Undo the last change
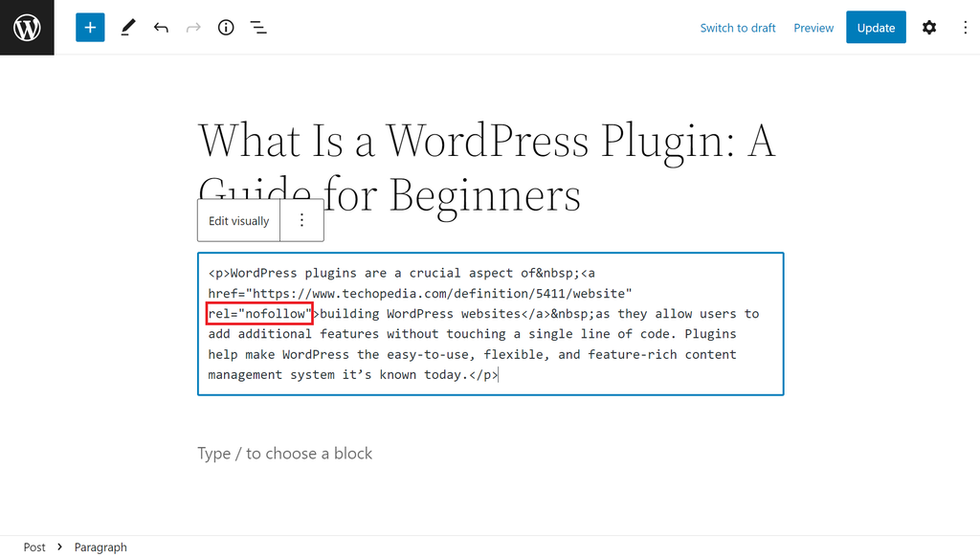980x557 pixels. [161, 27]
